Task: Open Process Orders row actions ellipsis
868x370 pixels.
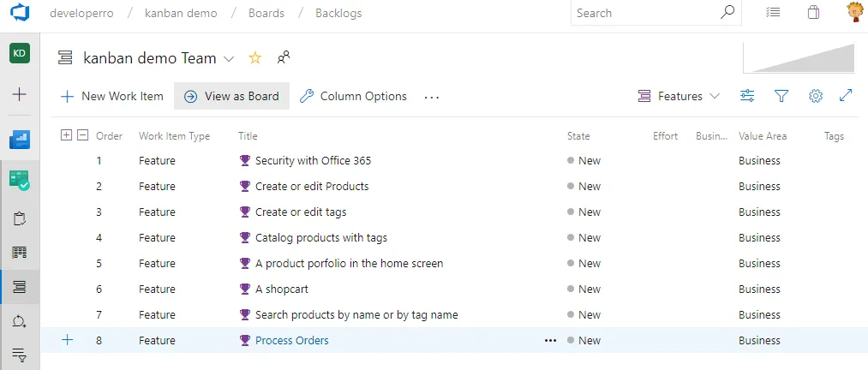Action: pos(549,340)
